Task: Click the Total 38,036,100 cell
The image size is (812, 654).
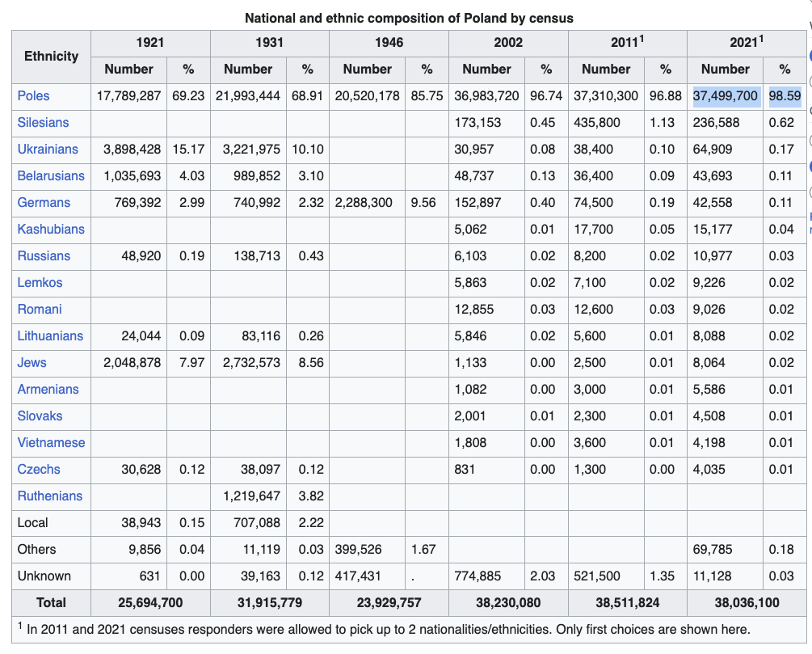Action: coord(747,603)
